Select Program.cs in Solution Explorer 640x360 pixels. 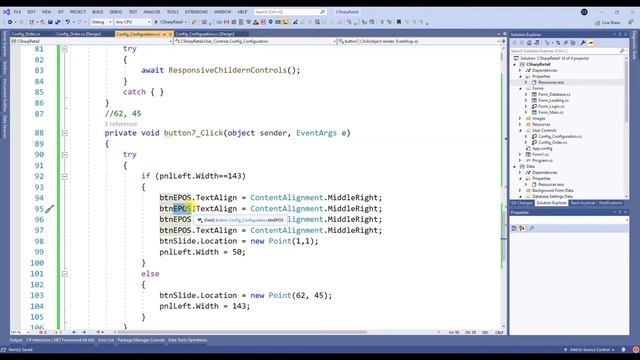click(x=542, y=160)
